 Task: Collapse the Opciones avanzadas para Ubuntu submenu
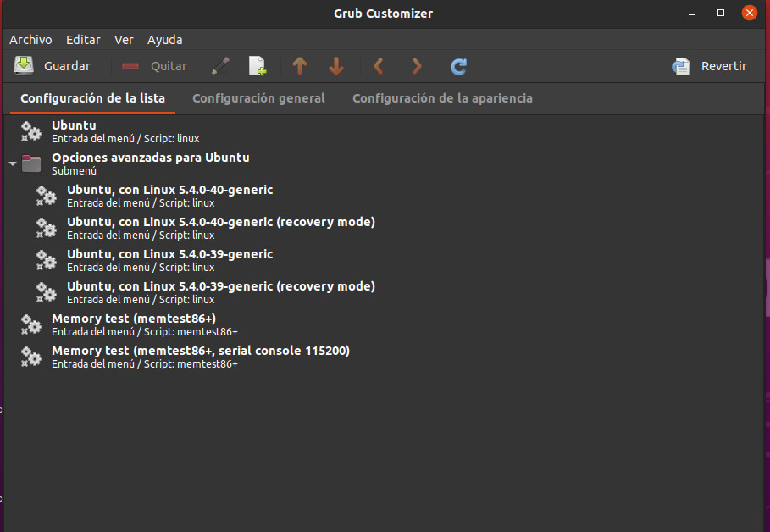[x=13, y=163]
